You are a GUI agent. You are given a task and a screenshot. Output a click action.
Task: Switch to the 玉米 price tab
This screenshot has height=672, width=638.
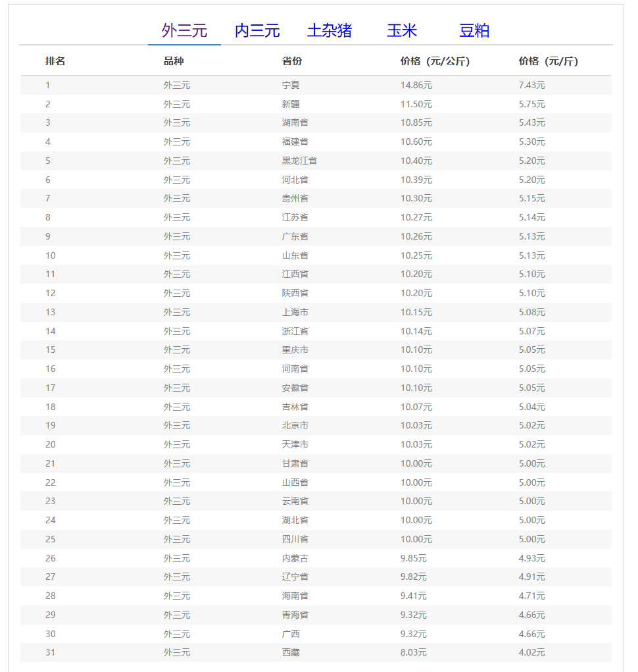402,31
